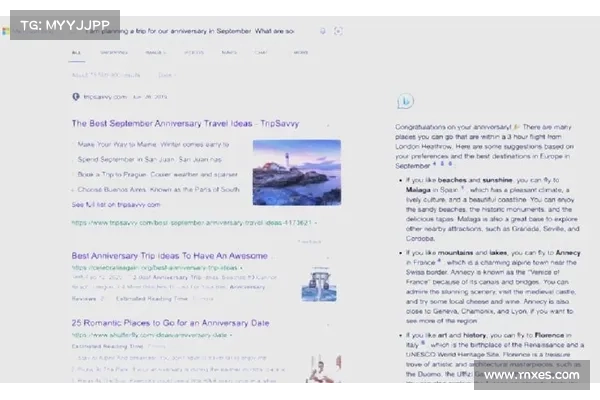Viewport: 600px width, 400px height.
Task: Click the Microsoft Bing logo
Action: point(8,31)
